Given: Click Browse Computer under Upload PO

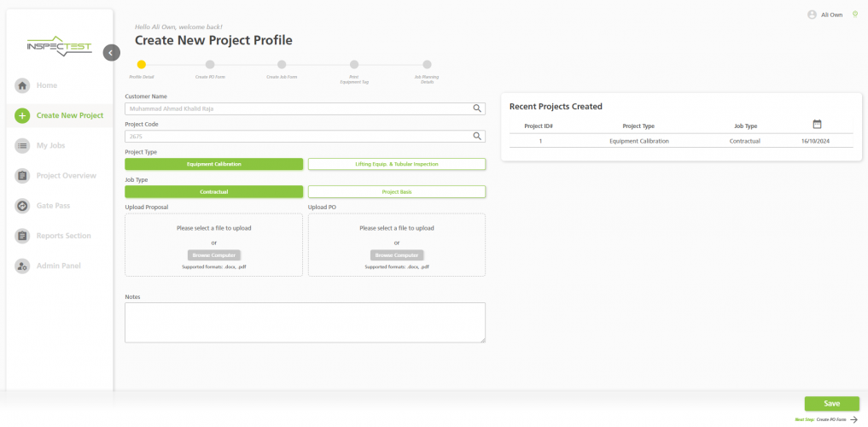Looking at the screenshot, I should [x=397, y=255].
